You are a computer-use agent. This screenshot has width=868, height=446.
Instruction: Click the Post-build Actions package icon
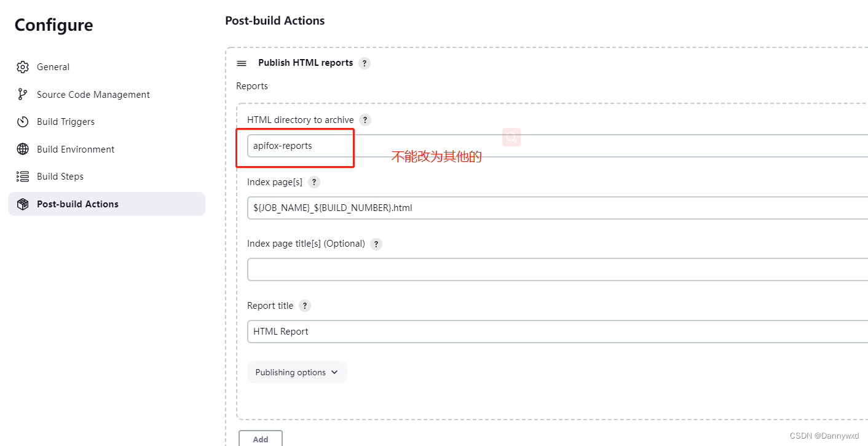pos(23,204)
